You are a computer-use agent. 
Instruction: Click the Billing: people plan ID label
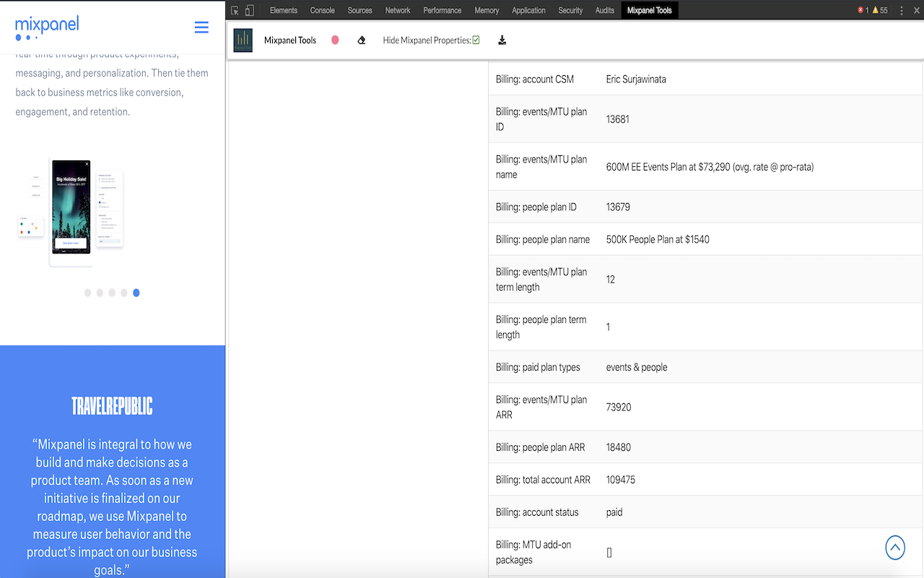(x=536, y=207)
